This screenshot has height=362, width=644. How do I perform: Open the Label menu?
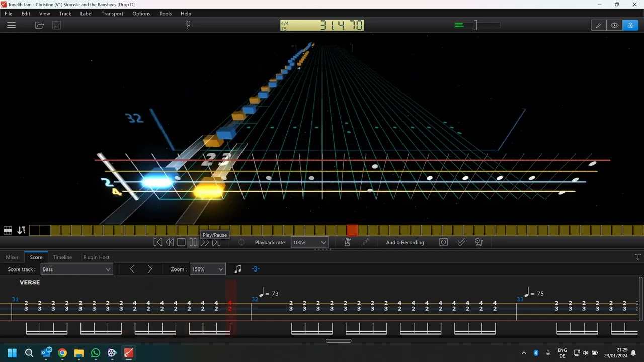pos(87,14)
